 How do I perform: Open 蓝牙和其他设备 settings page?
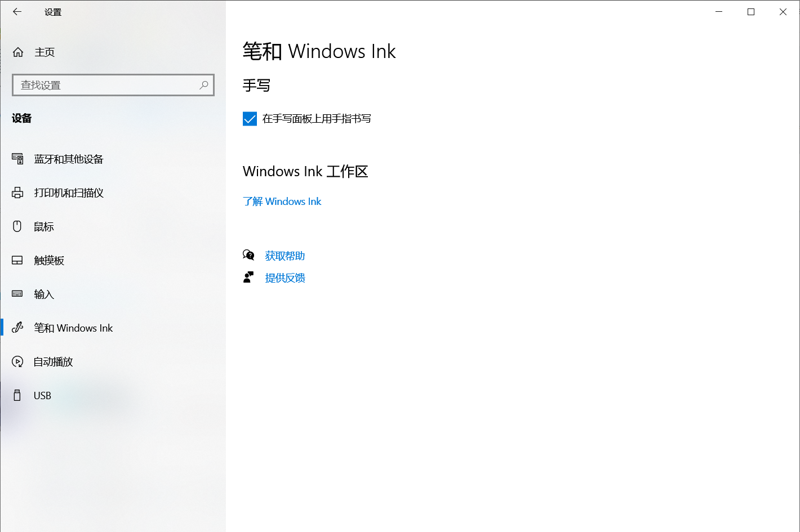tap(69, 159)
